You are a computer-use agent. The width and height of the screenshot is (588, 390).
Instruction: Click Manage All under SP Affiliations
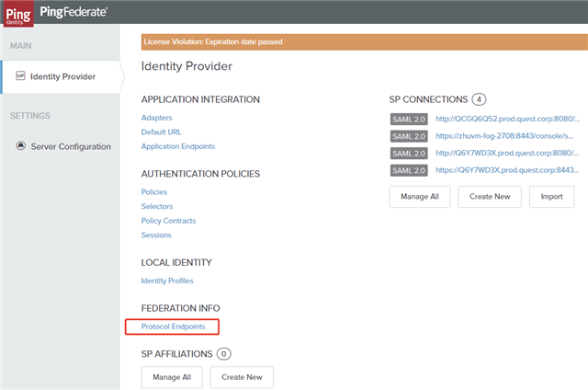point(172,377)
